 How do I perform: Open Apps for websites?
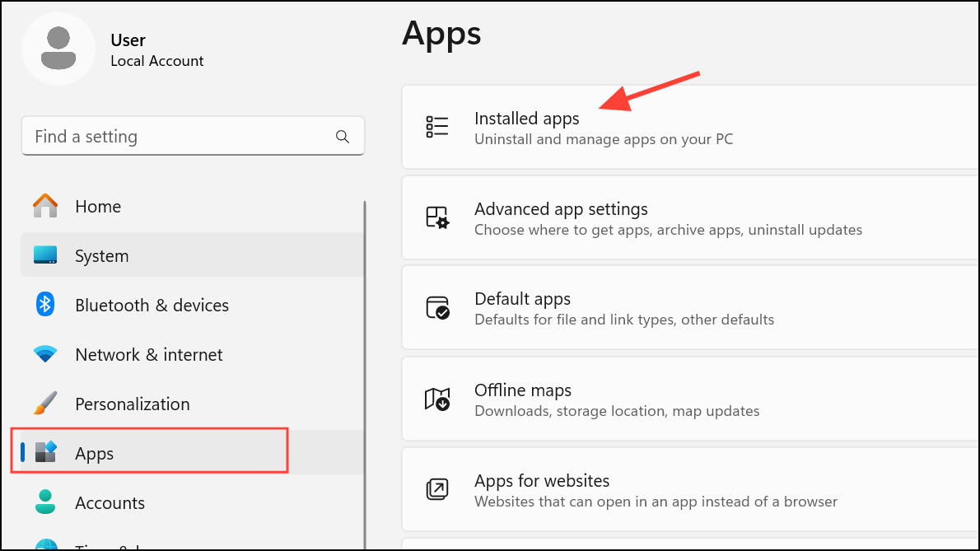690,489
